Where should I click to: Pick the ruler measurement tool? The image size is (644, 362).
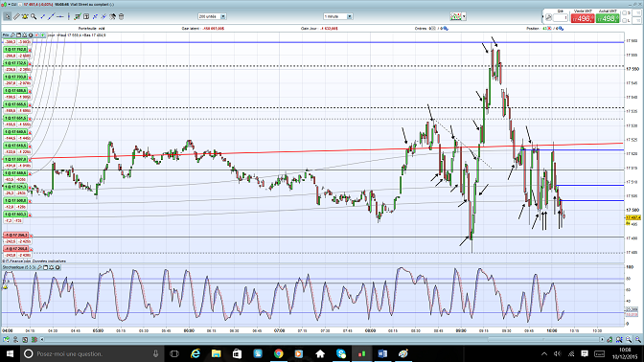pyautogui.click(x=16, y=16)
